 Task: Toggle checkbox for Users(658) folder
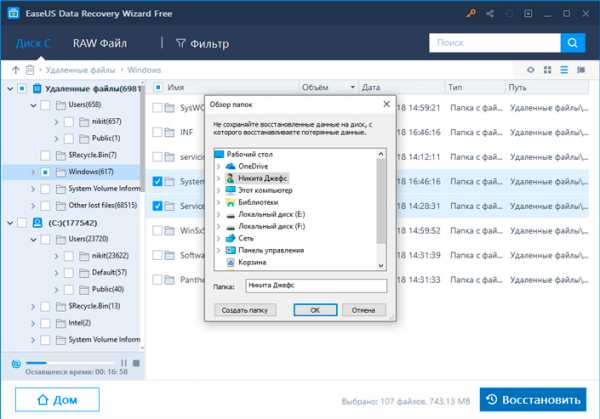45,105
